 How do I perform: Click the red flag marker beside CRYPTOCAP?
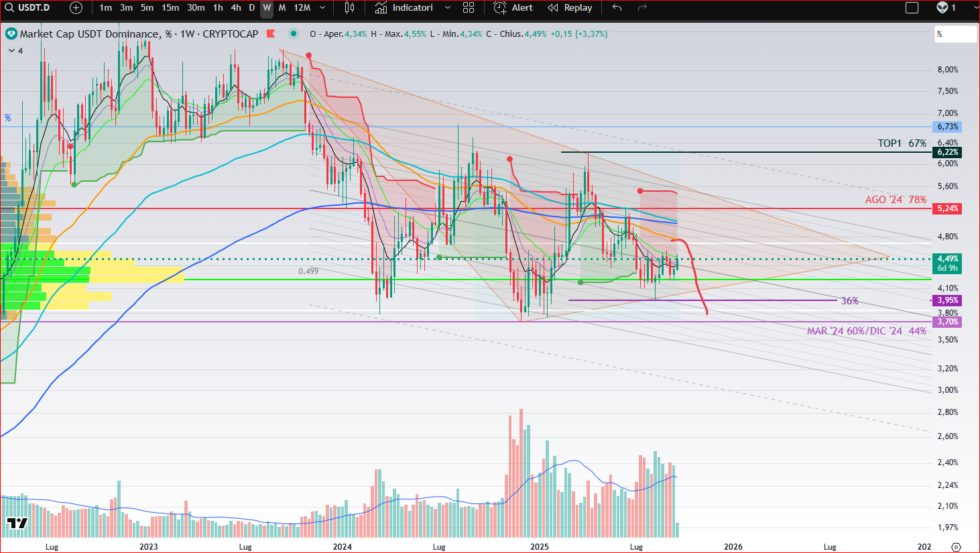271,34
